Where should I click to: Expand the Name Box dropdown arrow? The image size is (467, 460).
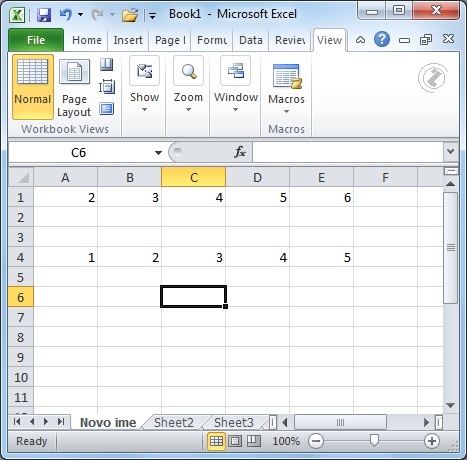(x=158, y=153)
